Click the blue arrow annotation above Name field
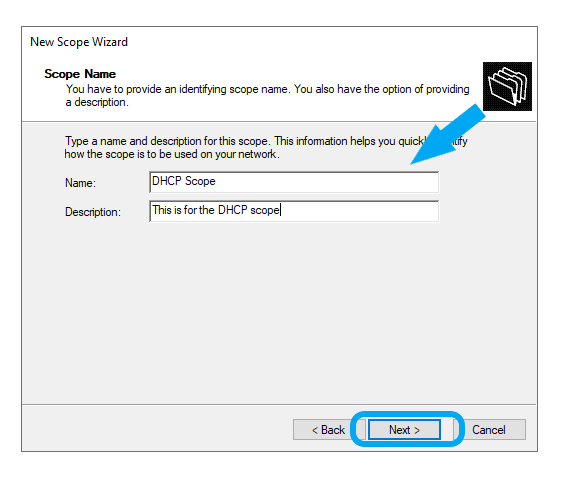This screenshot has width=571, height=479. (x=448, y=135)
